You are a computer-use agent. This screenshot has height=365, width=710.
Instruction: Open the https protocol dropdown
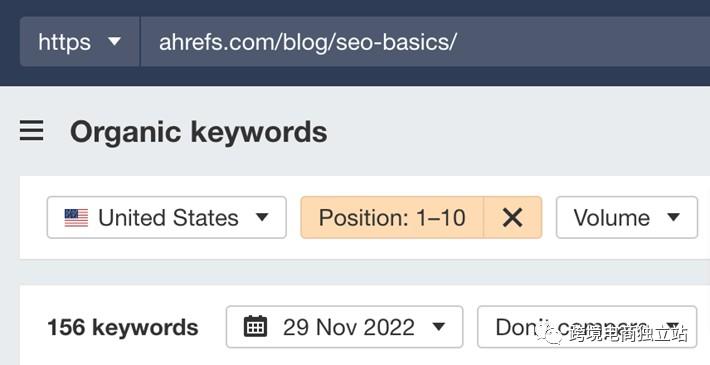coord(80,42)
